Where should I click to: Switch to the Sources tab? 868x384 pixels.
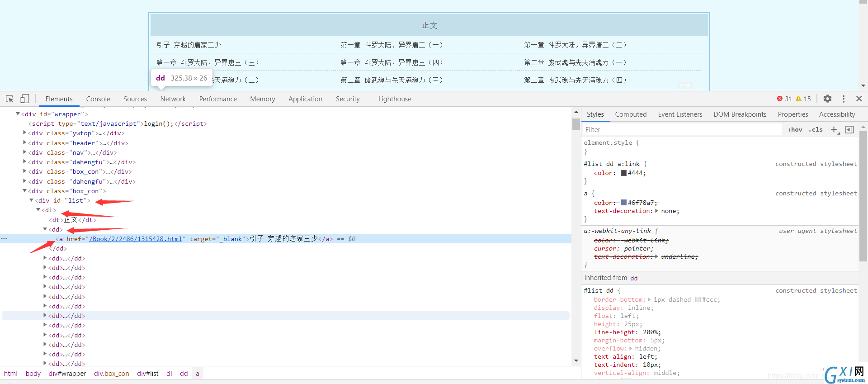coord(135,99)
